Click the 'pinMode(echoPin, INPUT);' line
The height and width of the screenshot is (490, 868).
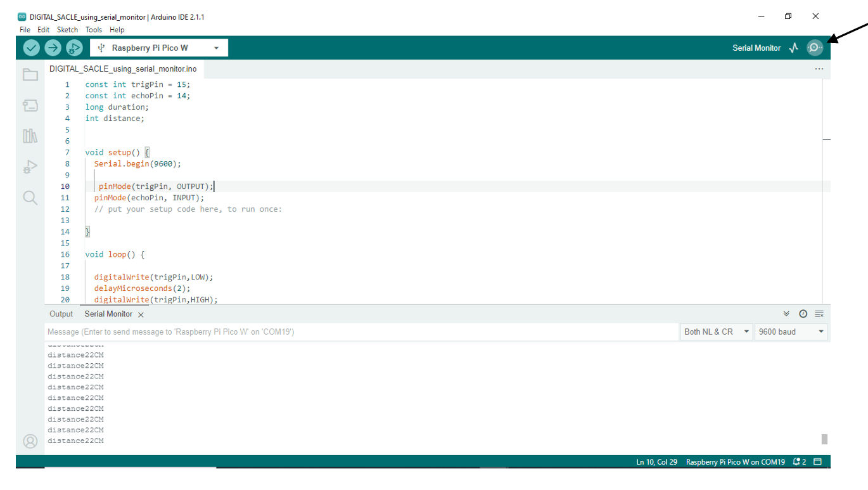point(150,198)
